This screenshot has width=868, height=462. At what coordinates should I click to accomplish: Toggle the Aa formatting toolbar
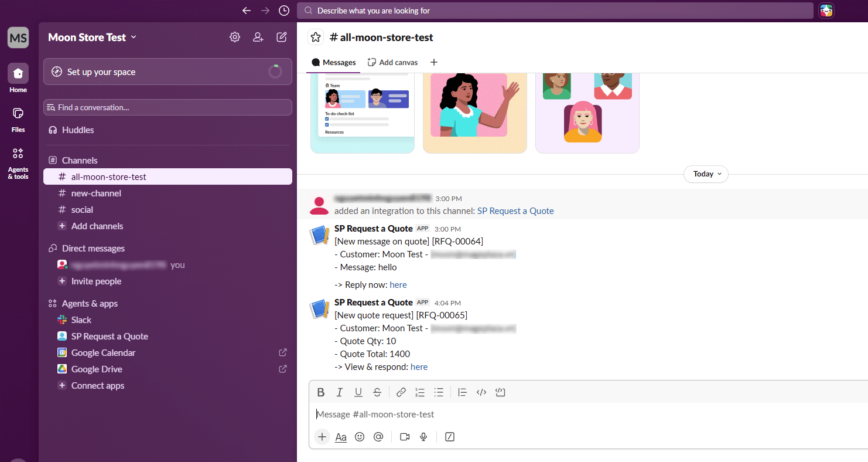[x=341, y=437]
